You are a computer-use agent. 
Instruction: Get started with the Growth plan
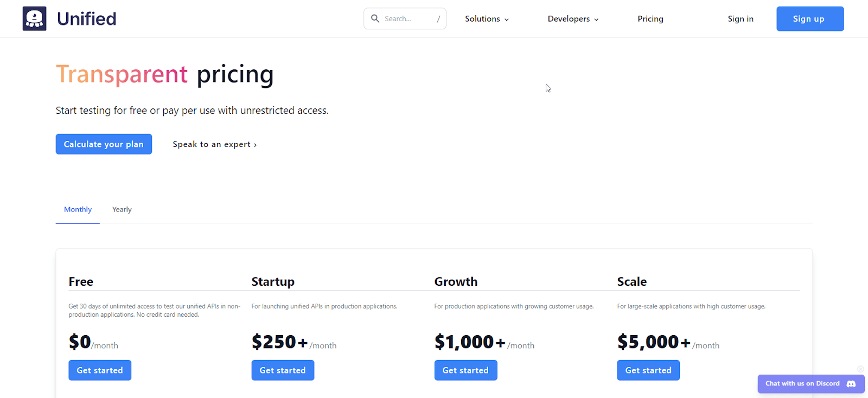[465, 370]
